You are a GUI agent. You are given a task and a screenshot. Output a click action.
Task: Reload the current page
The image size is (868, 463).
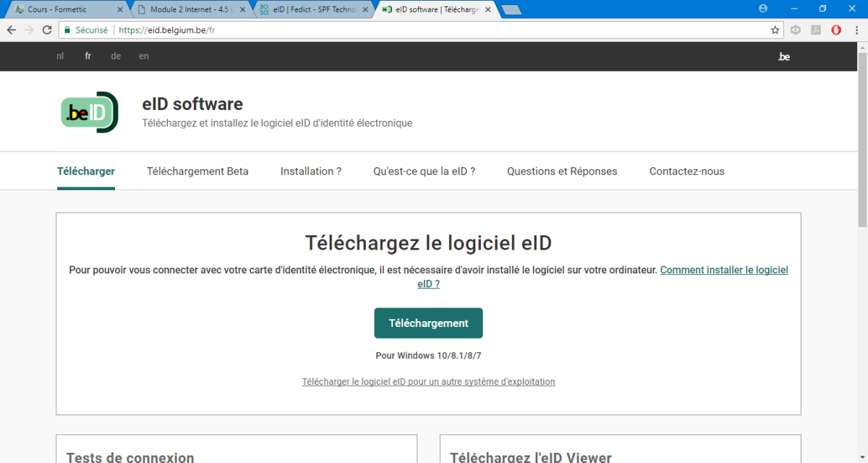[47, 30]
